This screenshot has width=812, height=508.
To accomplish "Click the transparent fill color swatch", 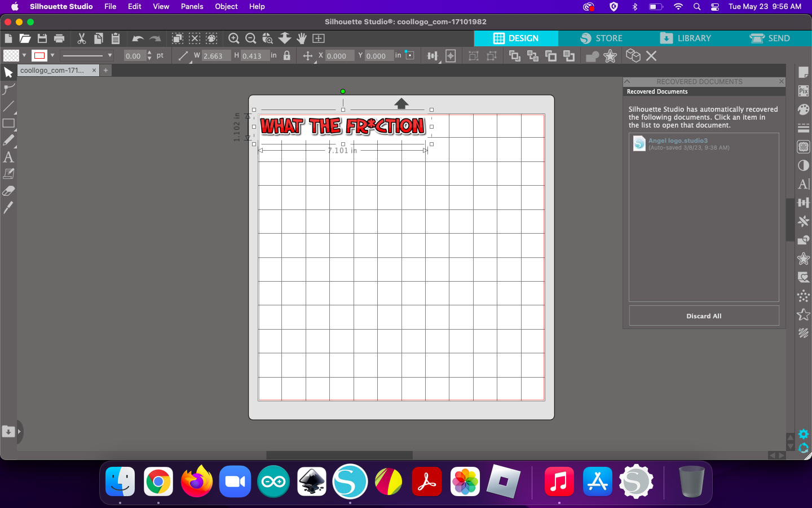I will [x=11, y=55].
